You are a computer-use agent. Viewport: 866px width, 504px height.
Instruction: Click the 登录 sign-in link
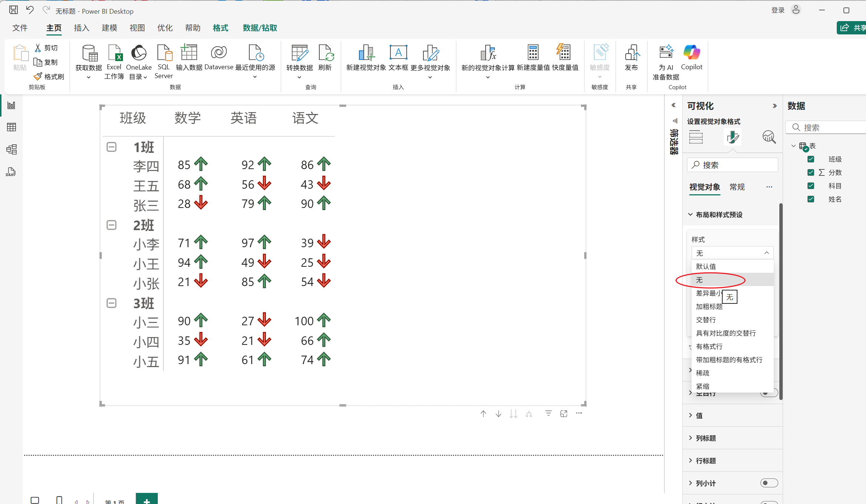(777, 10)
